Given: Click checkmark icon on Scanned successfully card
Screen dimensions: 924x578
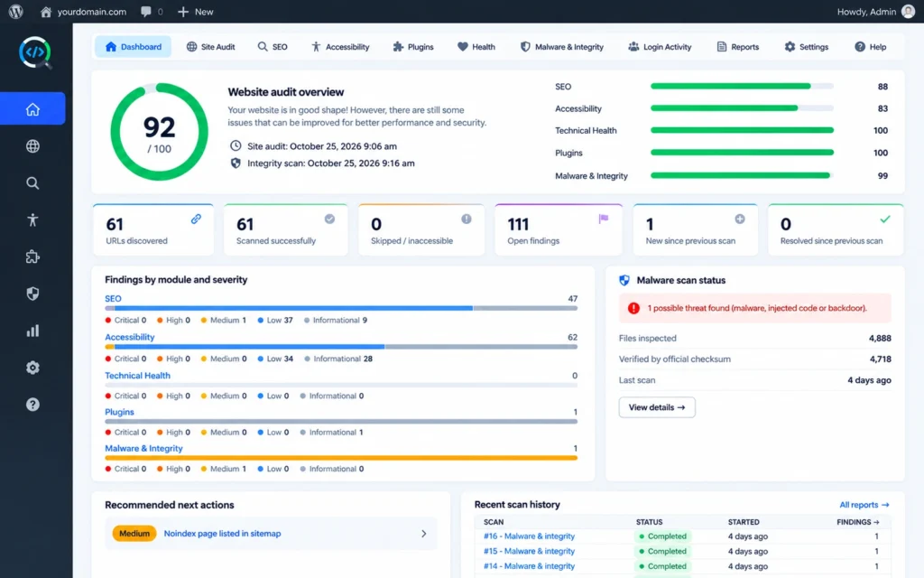Looking at the screenshot, I should point(329,219).
